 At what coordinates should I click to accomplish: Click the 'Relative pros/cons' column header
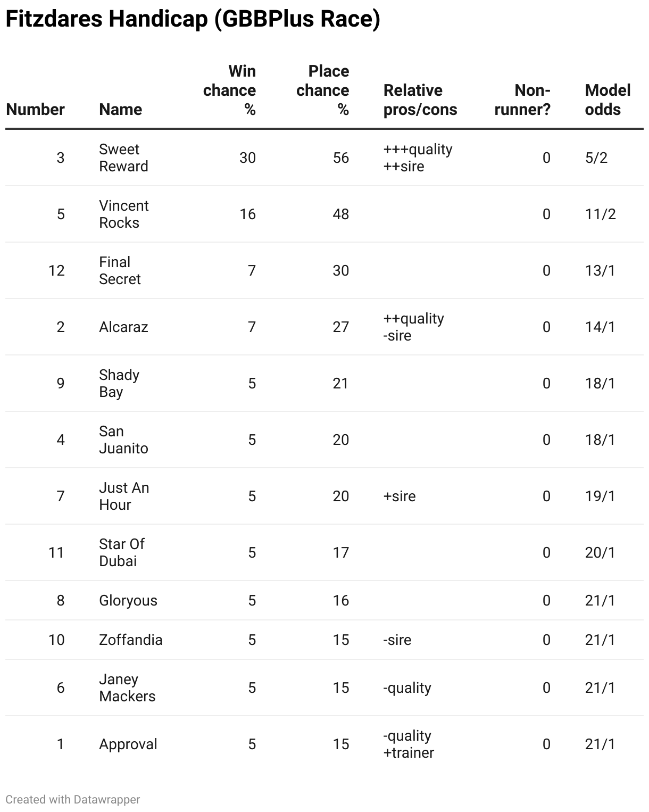click(x=420, y=100)
